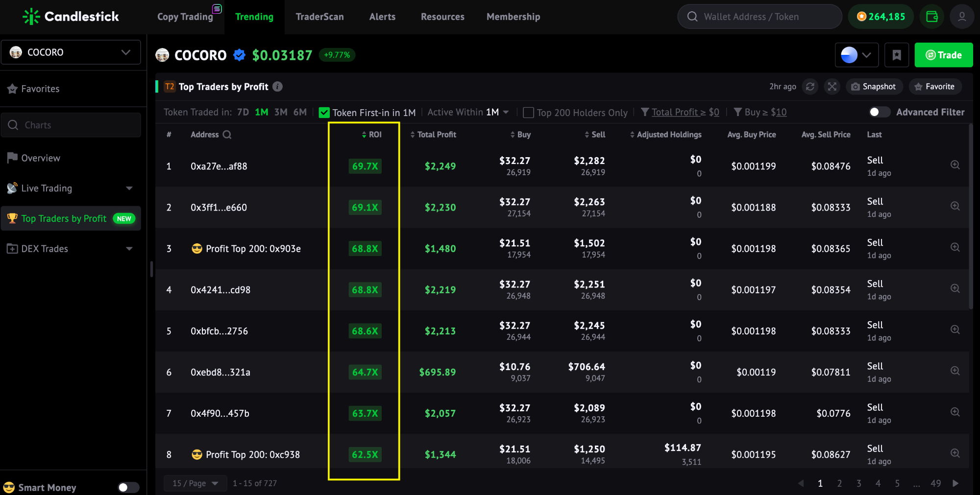Go to next page arrow
This screenshot has width=980, height=495.
tap(955, 483)
